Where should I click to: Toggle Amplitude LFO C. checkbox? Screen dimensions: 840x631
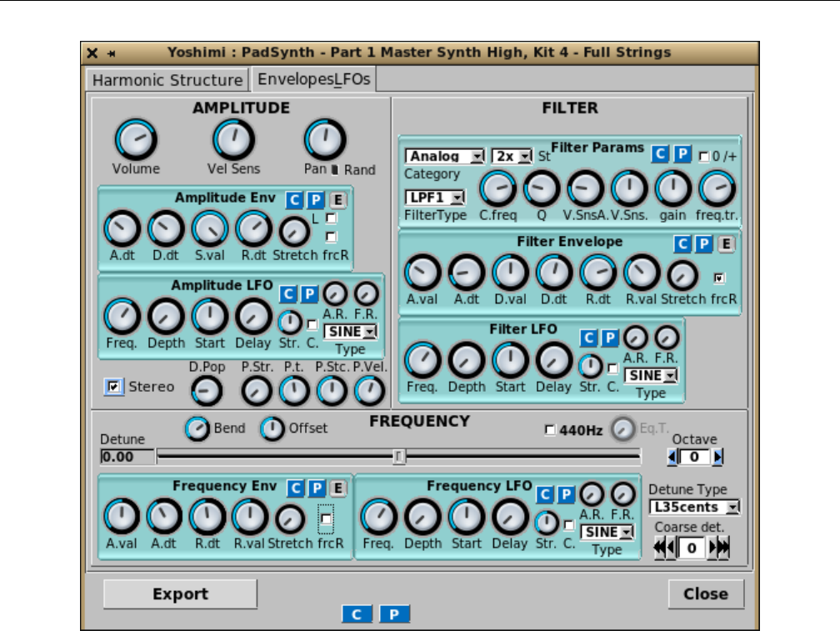click(312, 324)
